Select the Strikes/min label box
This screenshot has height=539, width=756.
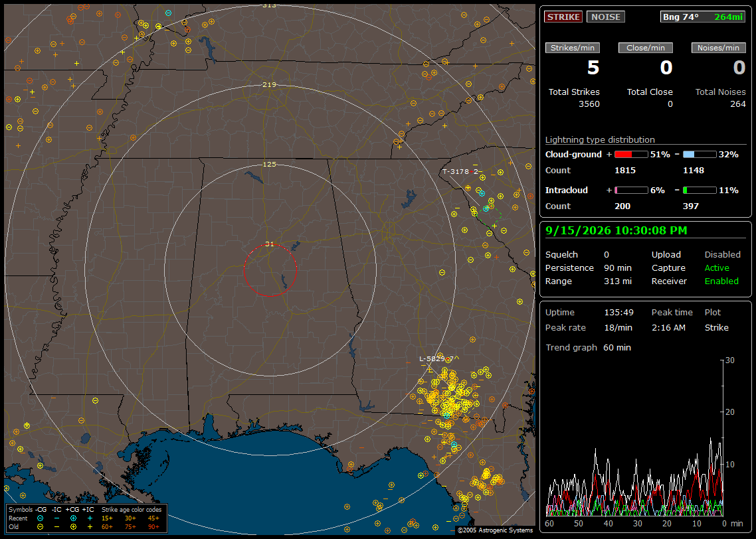tap(572, 48)
